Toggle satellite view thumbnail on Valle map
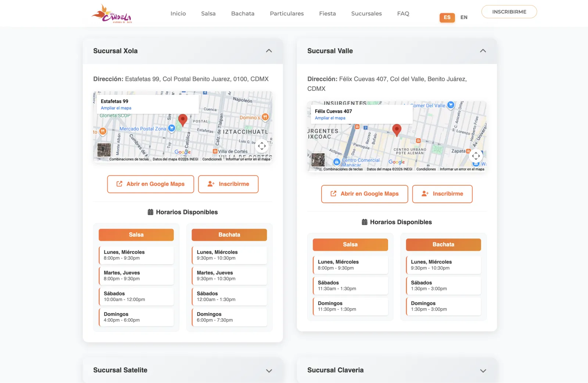Viewport: 588px width, 383px height. coord(318,160)
